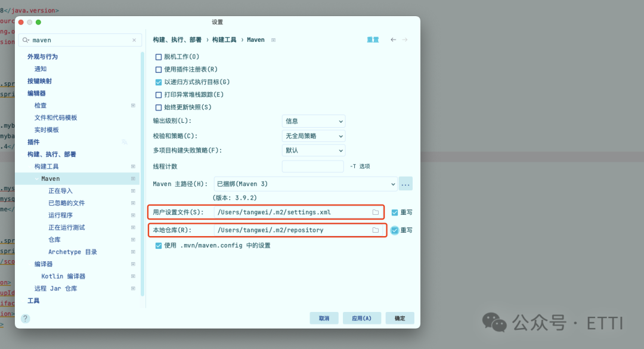Navigate forward with the right arrow
The image size is (644, 349).
[x=405, y=40]
